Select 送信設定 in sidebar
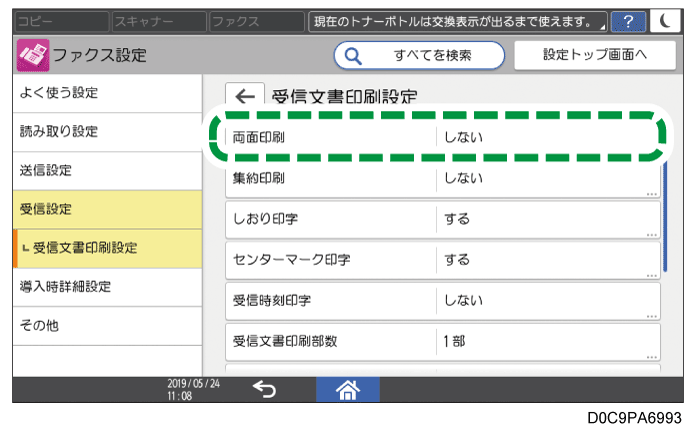 [107, 171]
